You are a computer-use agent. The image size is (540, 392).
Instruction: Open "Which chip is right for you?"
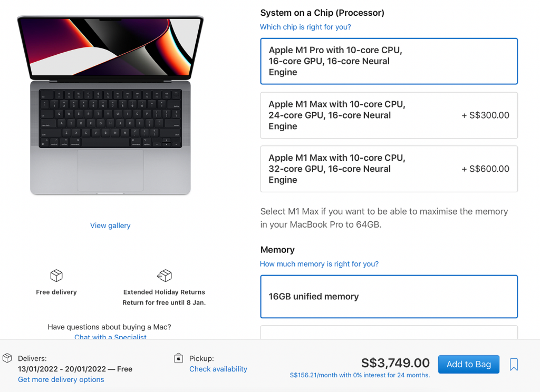coord(305,27)
